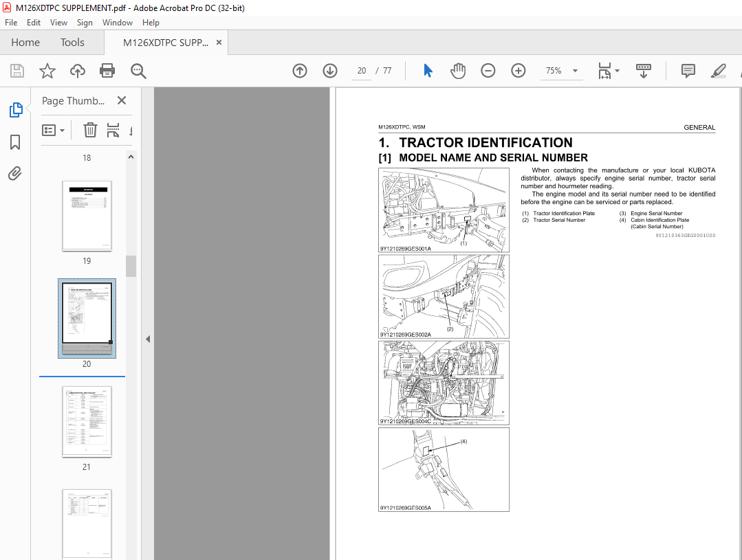Image resolution: width=742 pixels, height=560 pixels.
Task: Collapse the navigation pane arrow
Action: (148, 339)
